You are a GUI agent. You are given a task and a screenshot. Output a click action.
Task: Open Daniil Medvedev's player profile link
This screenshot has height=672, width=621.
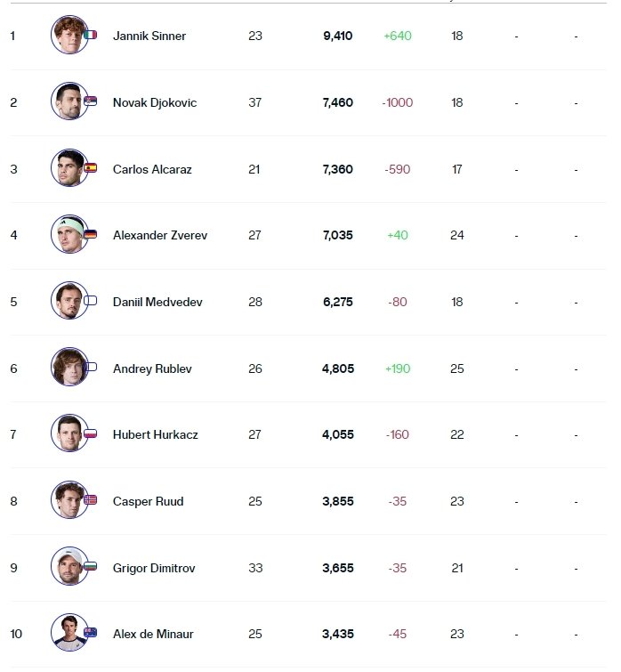[157, 302]
